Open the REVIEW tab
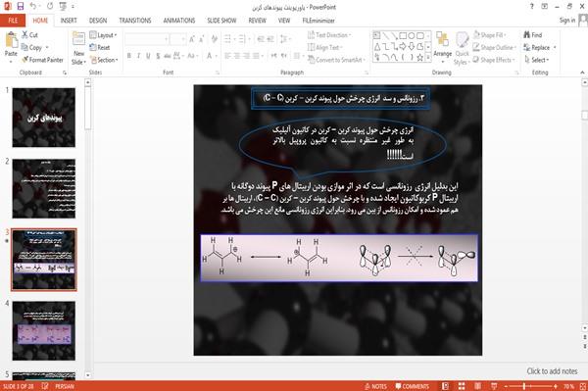 tap(257, 21)
